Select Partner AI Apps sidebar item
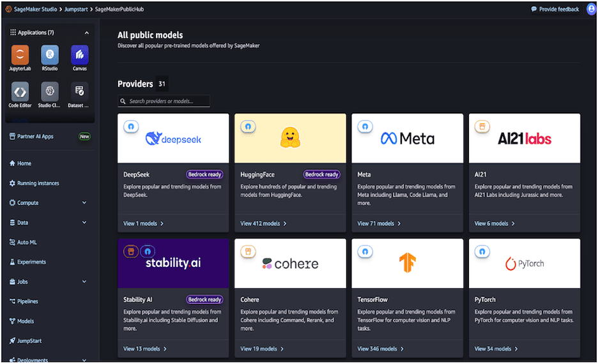 click(35, 137)
